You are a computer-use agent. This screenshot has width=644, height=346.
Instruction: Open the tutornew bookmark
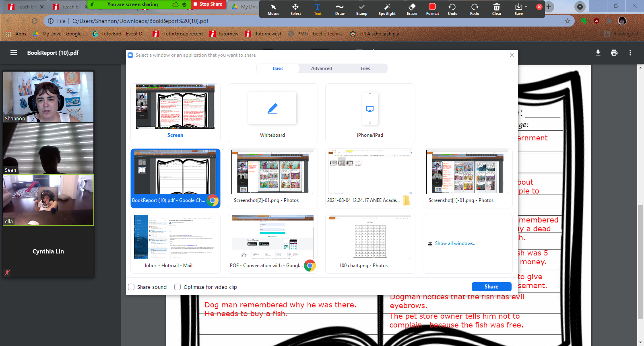(224, 34)
